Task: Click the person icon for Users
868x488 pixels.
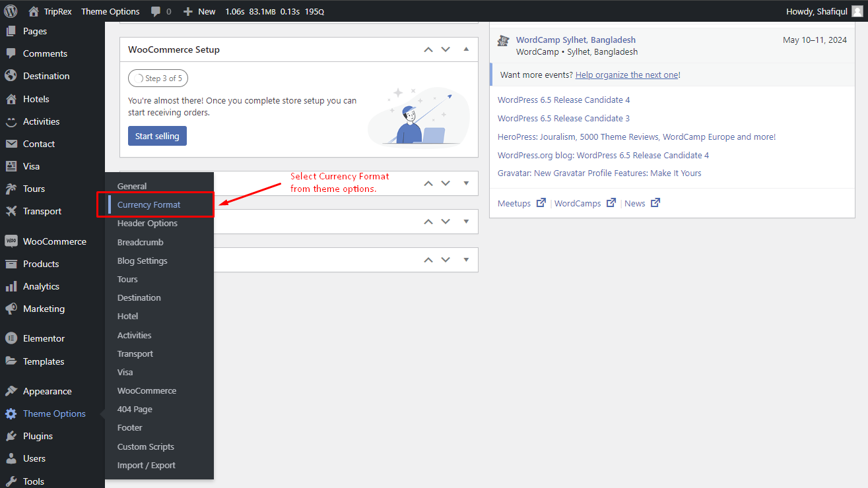Action: (x=11, y=458)
